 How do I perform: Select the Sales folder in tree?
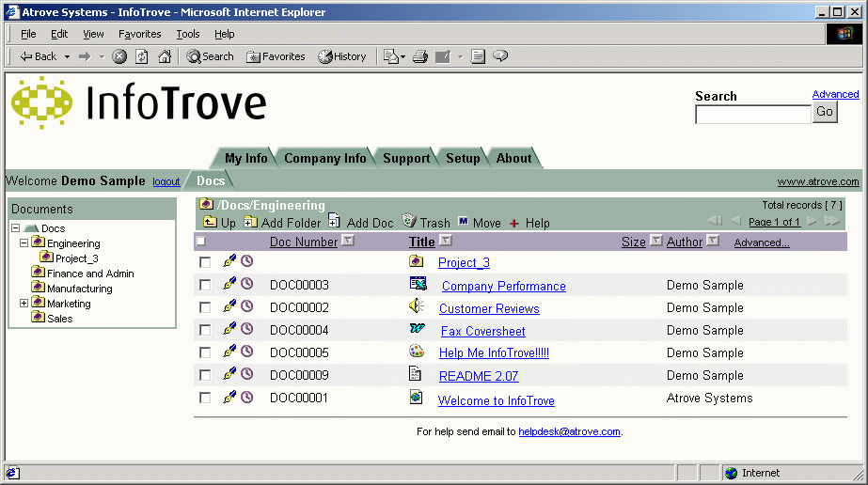point(59,319)
